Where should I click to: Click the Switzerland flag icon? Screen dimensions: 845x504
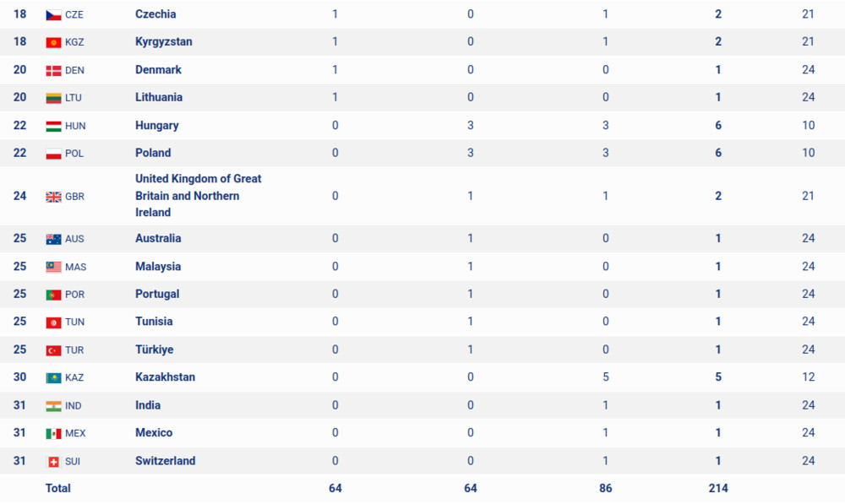(x=53, y=462)
